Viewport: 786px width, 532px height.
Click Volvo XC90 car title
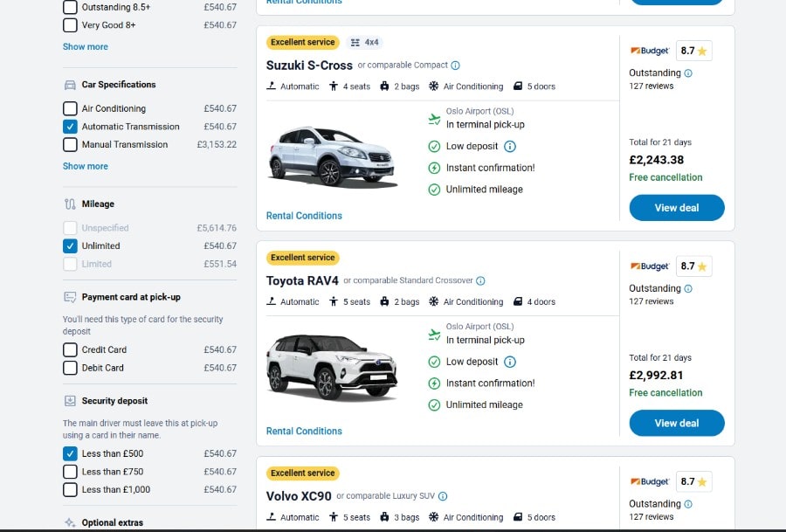(299, 496)
